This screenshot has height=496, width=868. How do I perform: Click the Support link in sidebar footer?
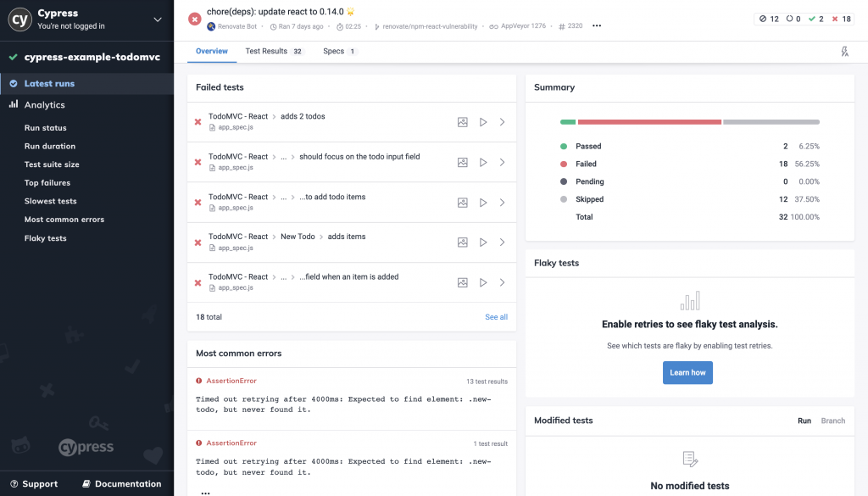34,484
